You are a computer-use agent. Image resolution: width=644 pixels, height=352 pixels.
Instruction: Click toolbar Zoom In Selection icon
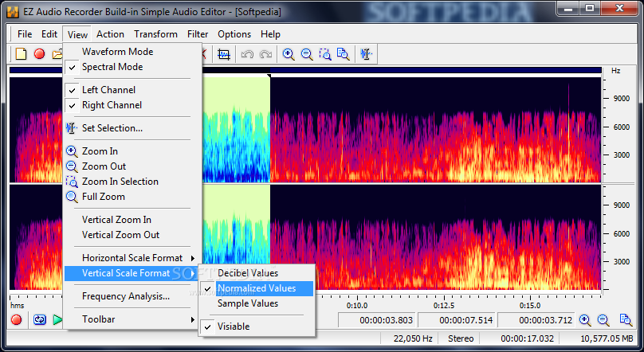325,54
